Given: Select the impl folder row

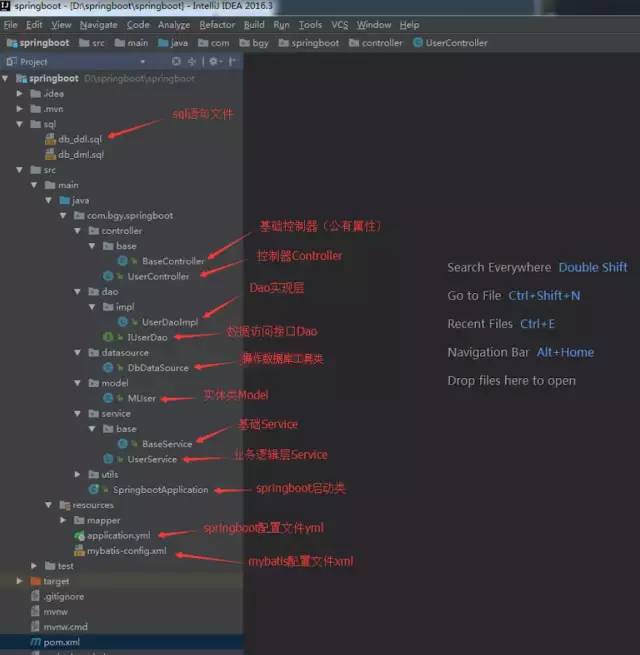Looking at the screenshot, I should click(119, 307).
